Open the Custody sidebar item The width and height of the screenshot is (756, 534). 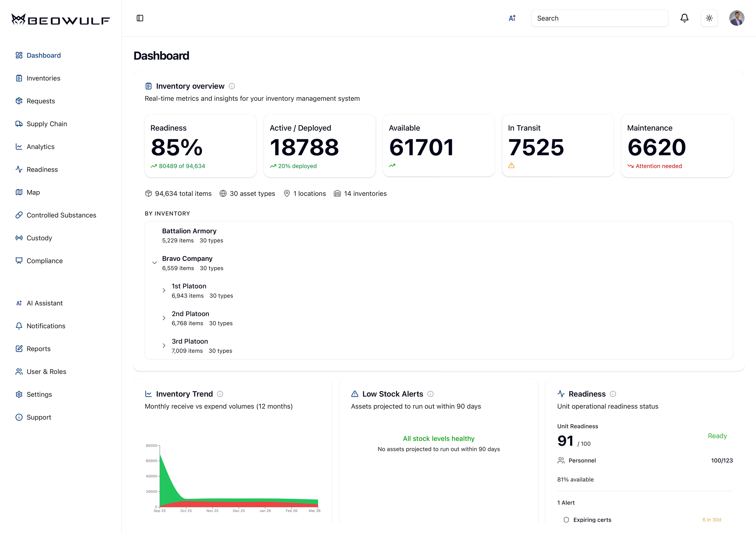pyautogui.click(x=39, y=238)
